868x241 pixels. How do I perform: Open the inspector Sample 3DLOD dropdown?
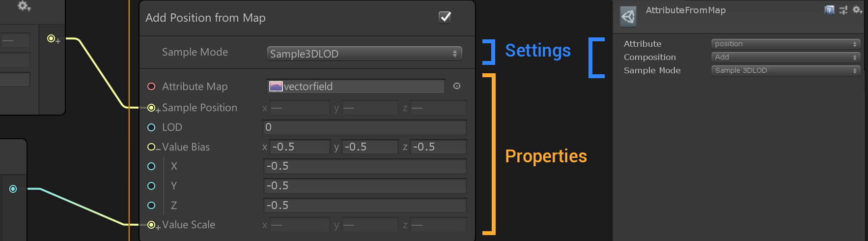(785, 70)
